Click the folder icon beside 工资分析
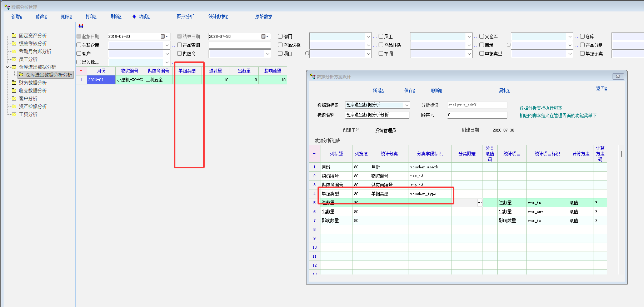This screenshot has width=644, height=307. click(14, 114)
